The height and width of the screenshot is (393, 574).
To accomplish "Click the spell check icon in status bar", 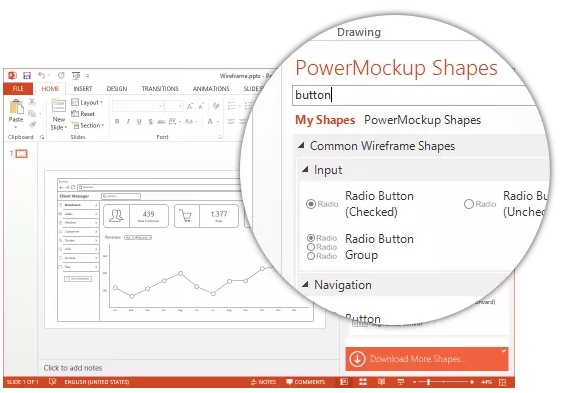I will tap(52, 382).
